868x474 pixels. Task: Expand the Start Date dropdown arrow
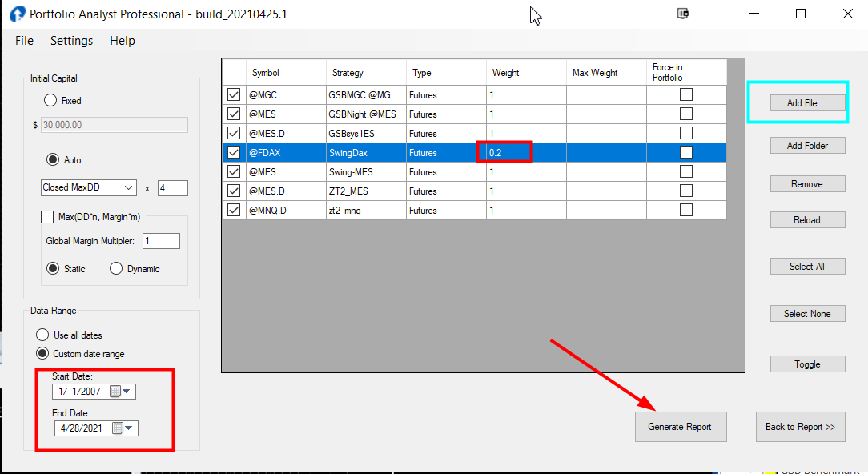pos(127,392)
